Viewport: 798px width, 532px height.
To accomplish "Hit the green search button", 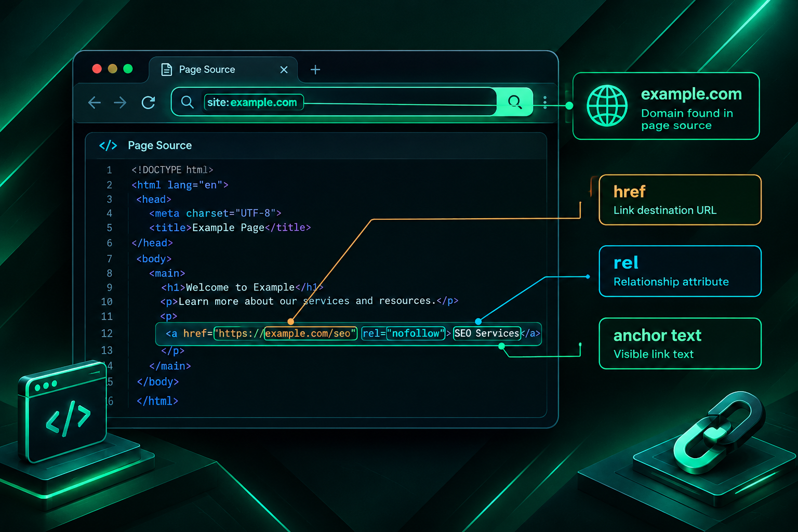I will point(514,102).
